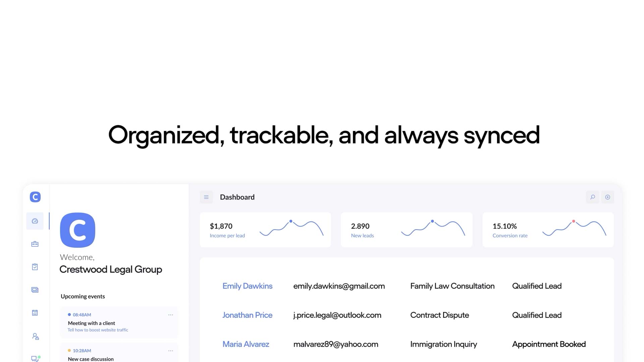Open the calendar icon in sidebar

point(35,313)
